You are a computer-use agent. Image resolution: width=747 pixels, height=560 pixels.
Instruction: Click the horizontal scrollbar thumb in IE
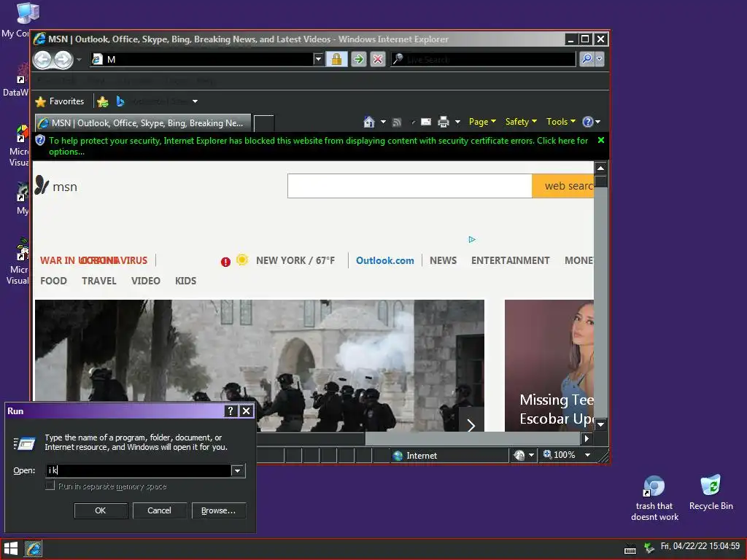311,438
